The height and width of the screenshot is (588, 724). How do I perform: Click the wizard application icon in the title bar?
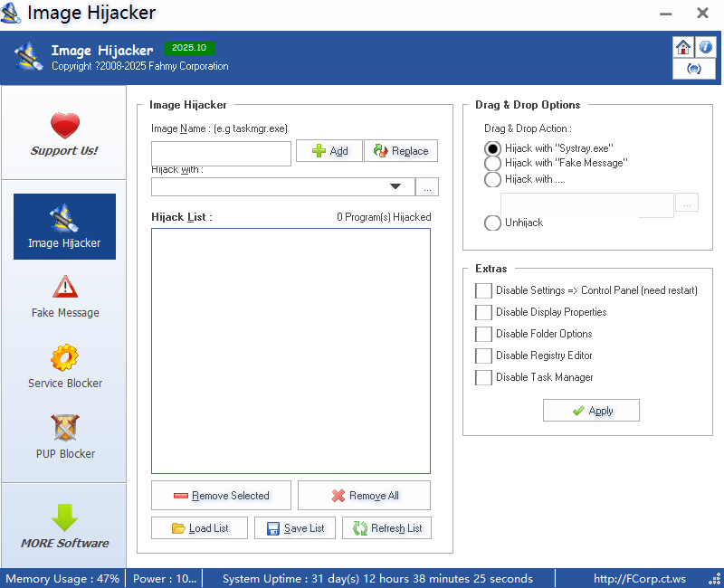click(12, 14)
